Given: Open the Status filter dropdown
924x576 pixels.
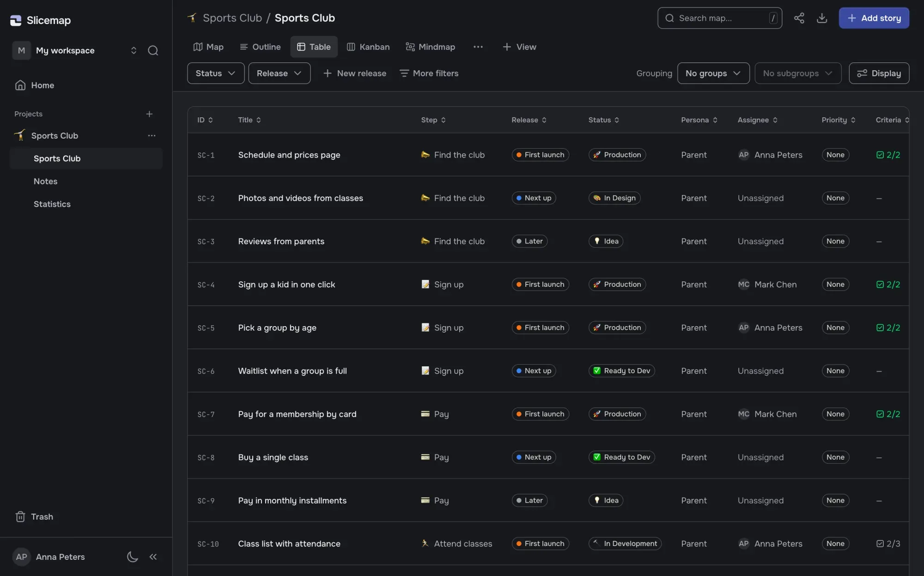Looking at the screenshot, I should (x=216, y=73).
